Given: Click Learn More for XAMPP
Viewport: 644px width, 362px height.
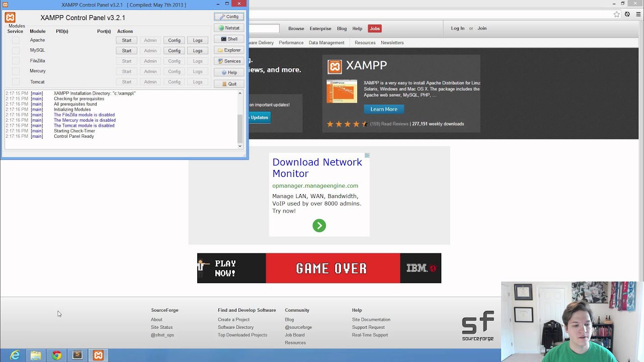Looking at the screenshot, I should coord(384,109).
